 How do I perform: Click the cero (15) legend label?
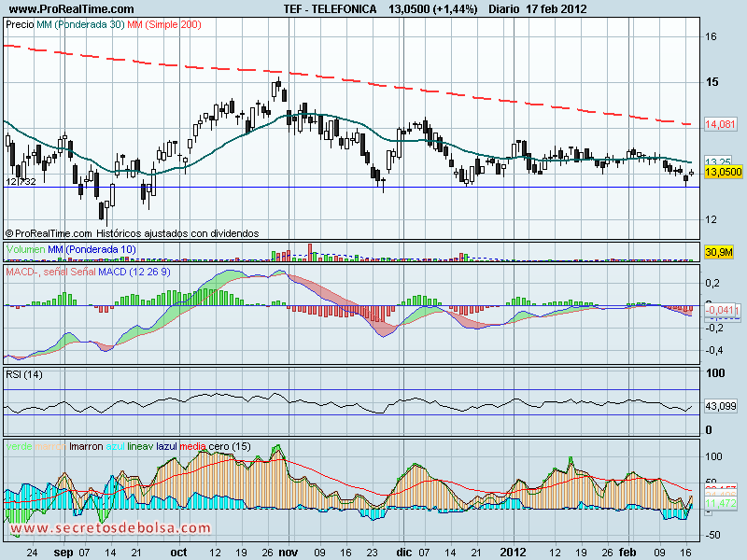tap(230, 446)
